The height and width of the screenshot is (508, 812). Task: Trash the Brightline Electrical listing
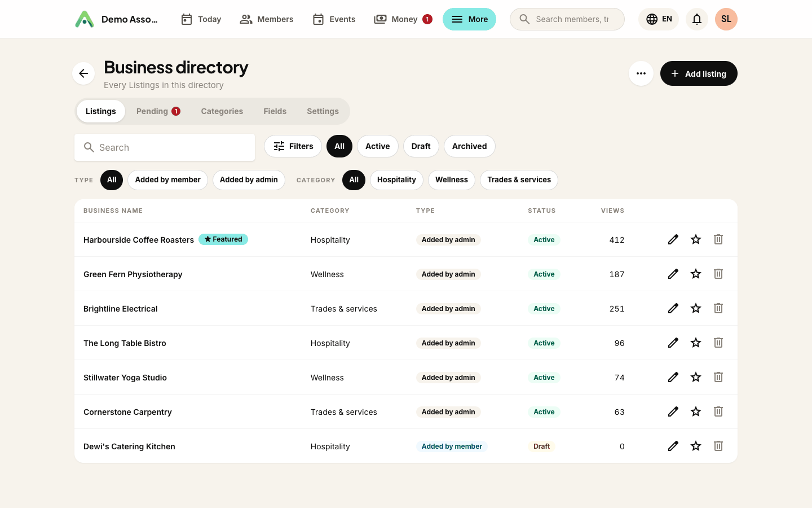click(x=718, y=308)
